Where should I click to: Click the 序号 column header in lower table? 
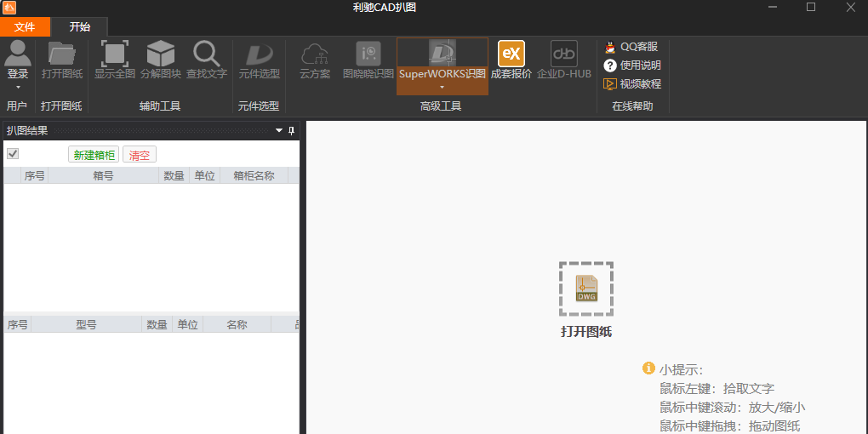(18, 325)
